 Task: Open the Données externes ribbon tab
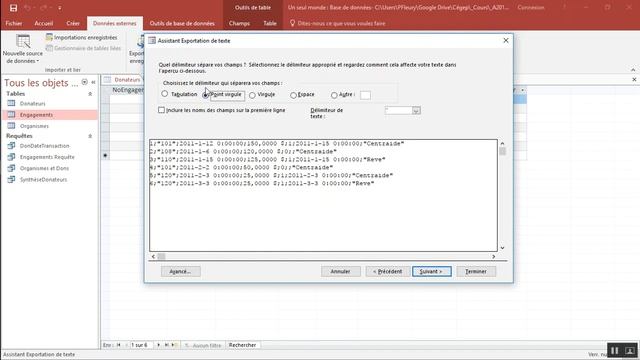point(115,23)
